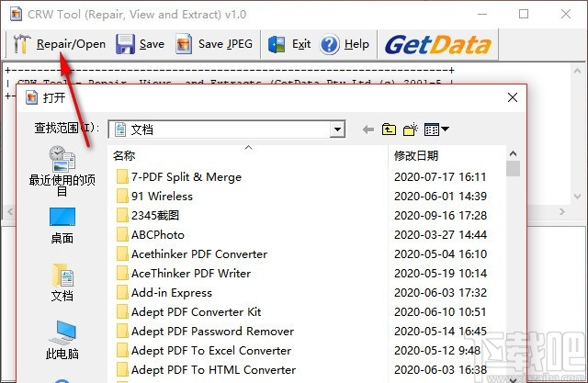The width and height of the screenshot is (588, 383).
Task: Select 文档 in the places sidebar
Action: (62, 283)
